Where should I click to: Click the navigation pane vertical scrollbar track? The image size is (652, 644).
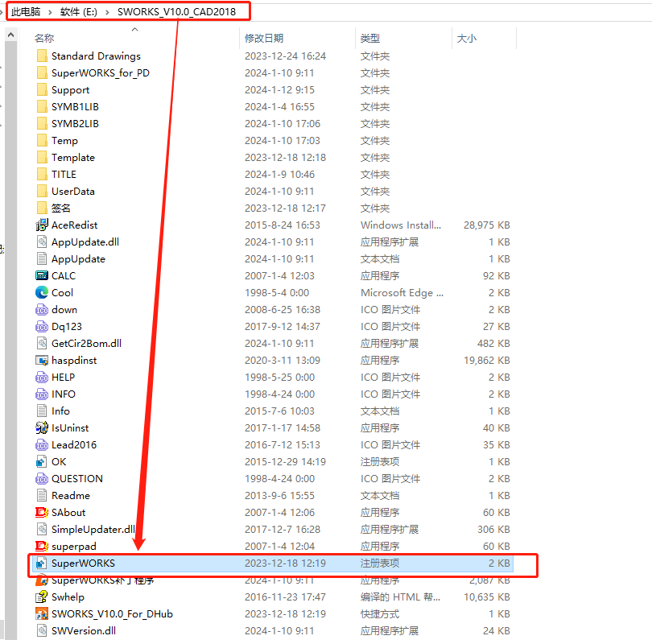11,341
